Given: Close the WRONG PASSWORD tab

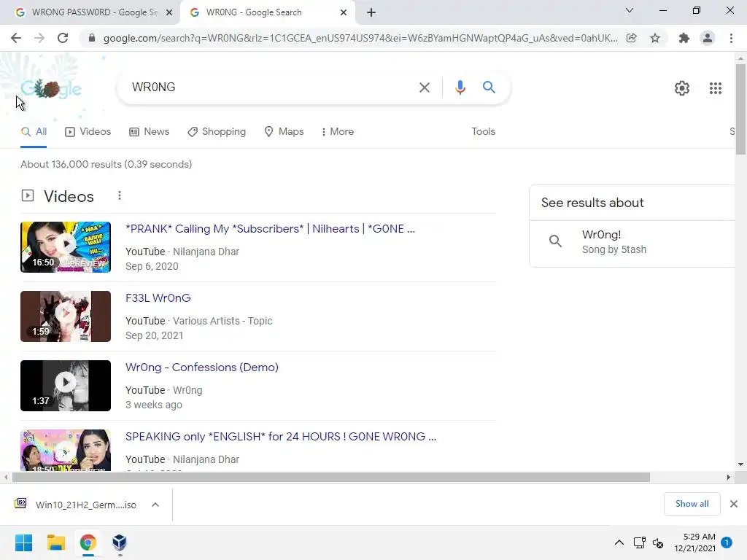Looking at the screenshot, I should pyautogui.click(x=169, y=13).
